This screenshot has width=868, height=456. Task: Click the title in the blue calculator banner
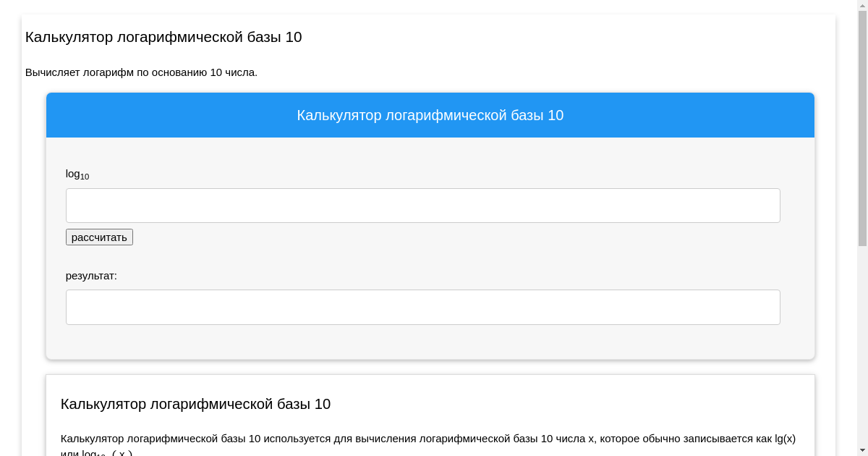coord(430,115)
